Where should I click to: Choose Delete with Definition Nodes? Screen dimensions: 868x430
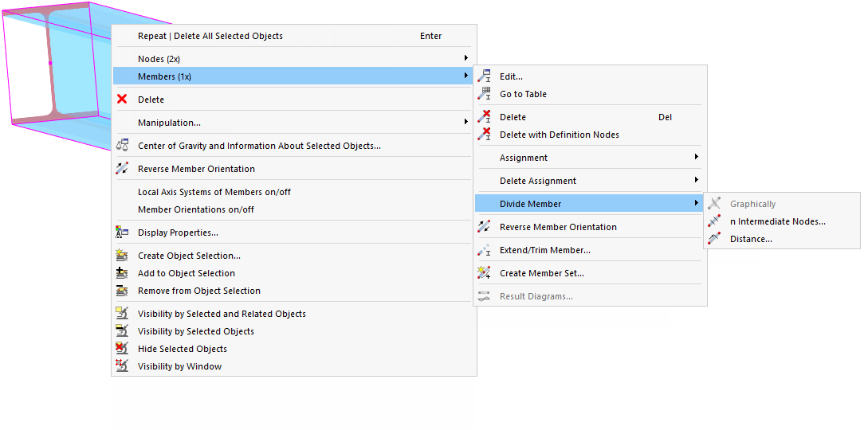point(559,135)
